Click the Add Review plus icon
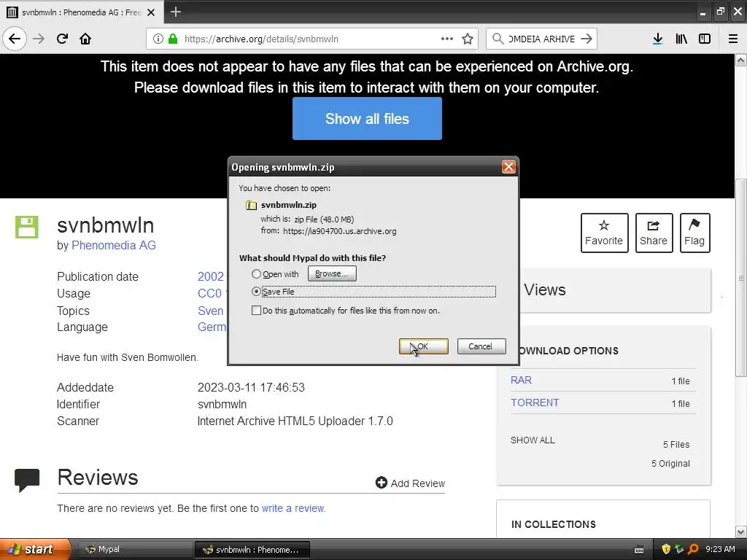The height and width of the screenshot is (560, 747). click(x=381, y=483)
